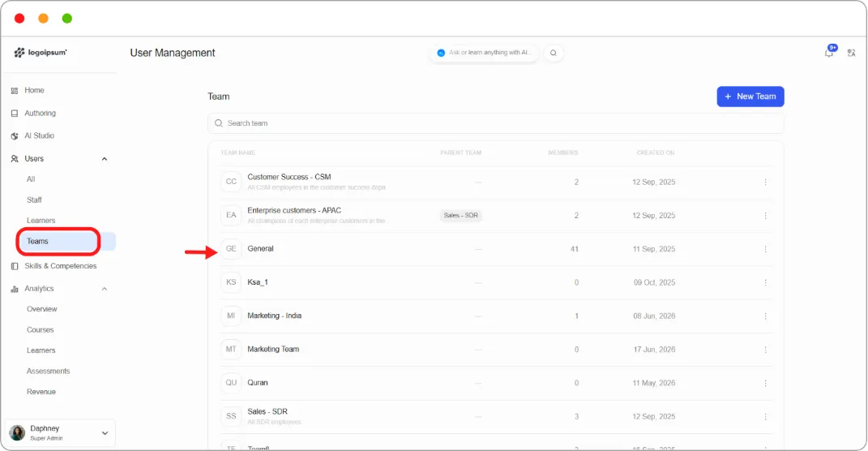The image size is (868, 451).
Task: Open the Sales - SDR team name
Action: pos(267,412)
